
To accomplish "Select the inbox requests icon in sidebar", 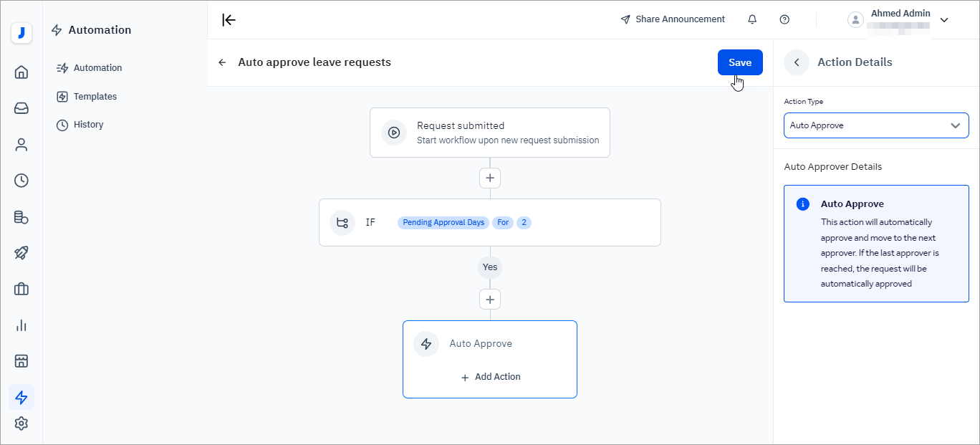I will click(x=21, y=108).
